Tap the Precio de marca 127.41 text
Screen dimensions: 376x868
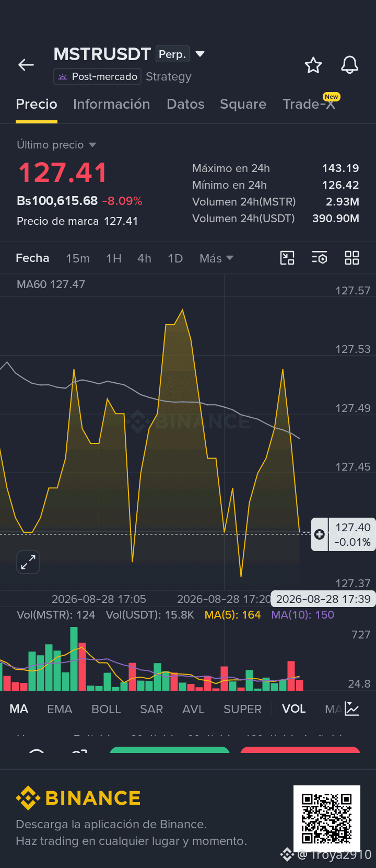click(77, 221)
